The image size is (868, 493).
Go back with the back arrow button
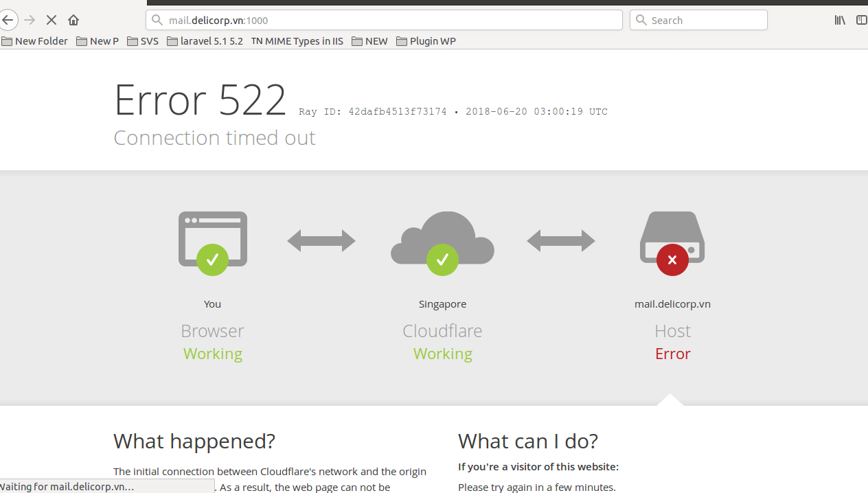[7, 20]
